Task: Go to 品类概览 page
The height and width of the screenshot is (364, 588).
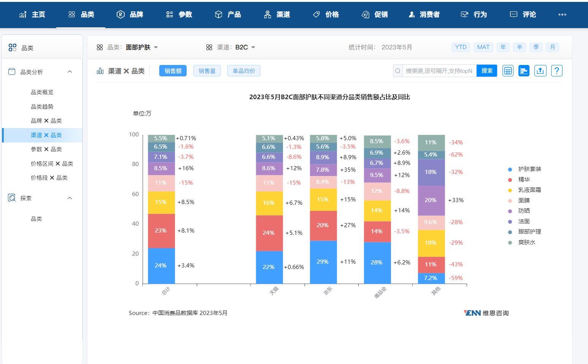Action: (42, 92)
